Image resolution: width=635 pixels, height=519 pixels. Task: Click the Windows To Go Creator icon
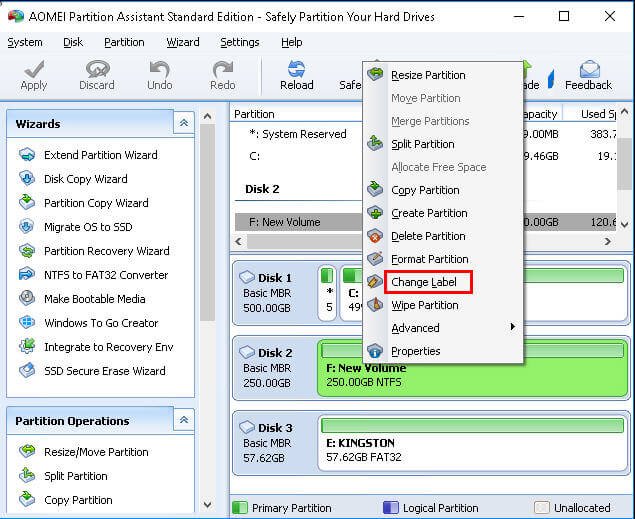click(27, 323)
